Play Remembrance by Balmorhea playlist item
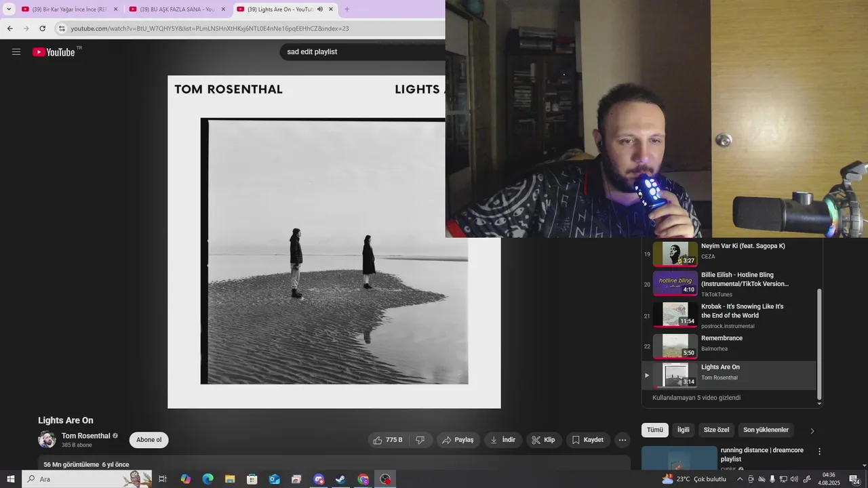The width and height of the screenshot is (868, 488). 729,345
